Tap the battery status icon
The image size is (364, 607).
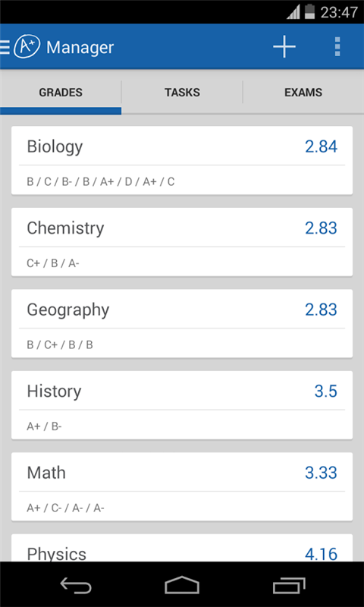coord(309,11)
